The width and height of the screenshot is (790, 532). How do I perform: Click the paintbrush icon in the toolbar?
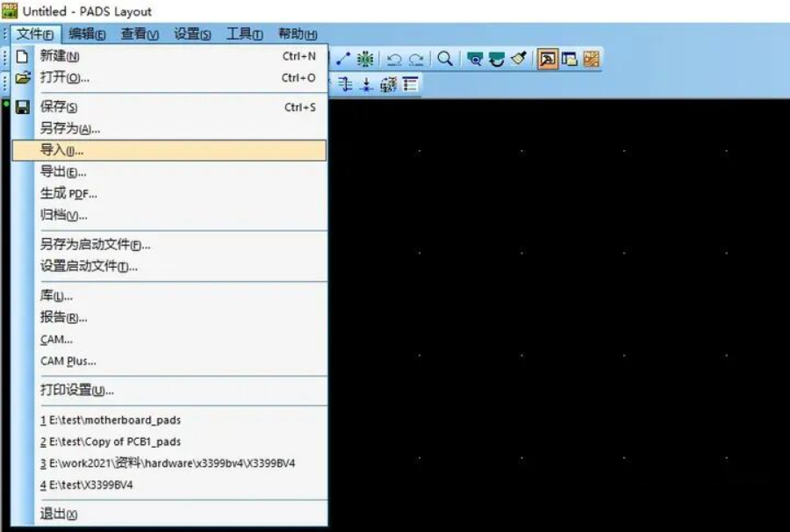coord(519,59)
